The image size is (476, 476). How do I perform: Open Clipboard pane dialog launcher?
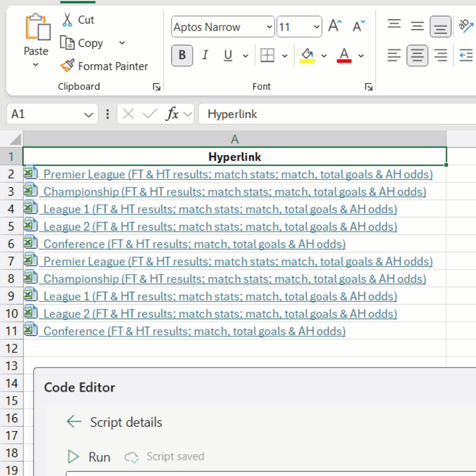156,87
